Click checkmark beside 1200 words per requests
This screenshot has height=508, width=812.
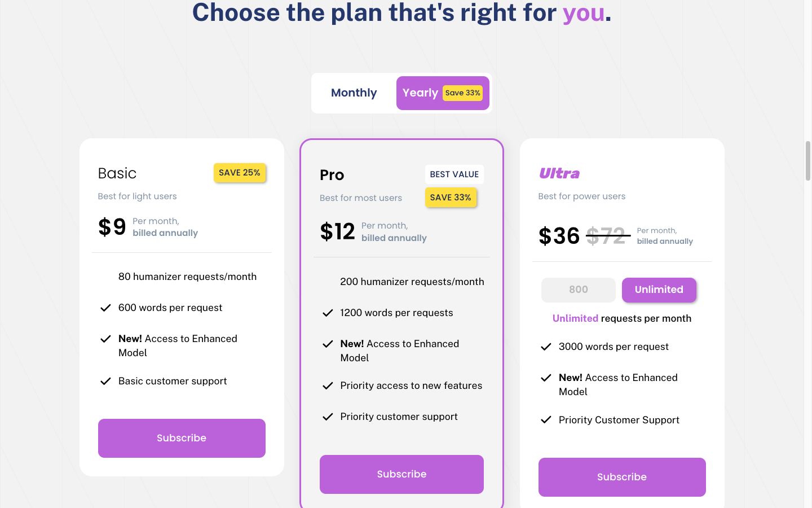click(x=328, y=313)
